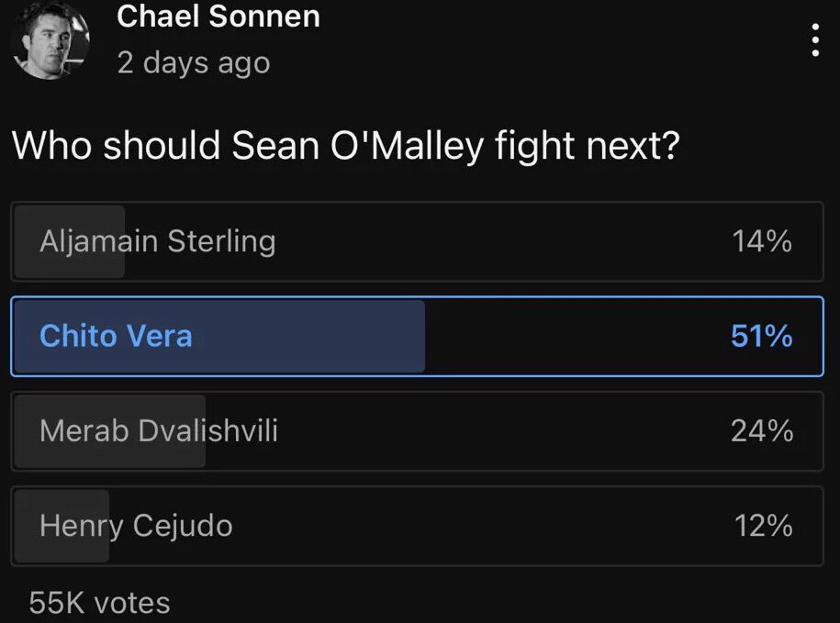Click Chael Sonnen's profile avatar
840x623 pixels.
click(52, 40)
